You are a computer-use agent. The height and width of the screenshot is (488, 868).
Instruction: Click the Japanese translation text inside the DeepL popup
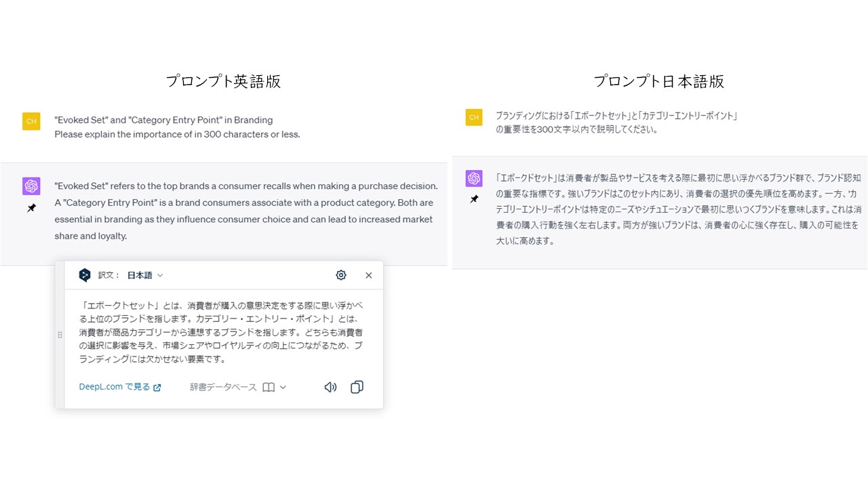(x=220, y=332)
